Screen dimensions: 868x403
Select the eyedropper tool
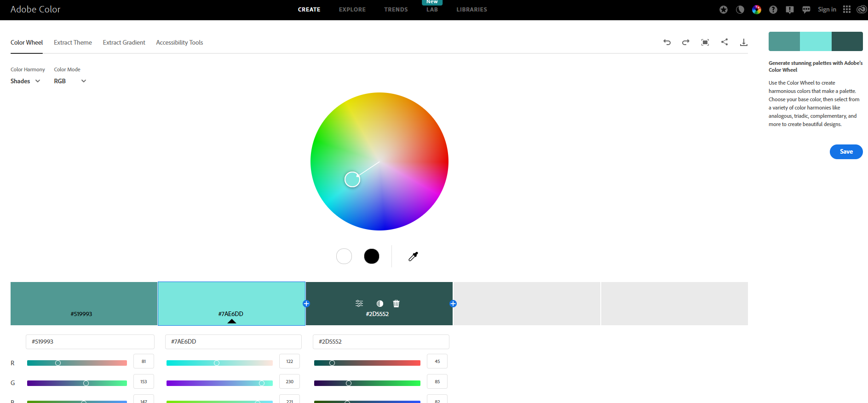[x=413, y=256]
